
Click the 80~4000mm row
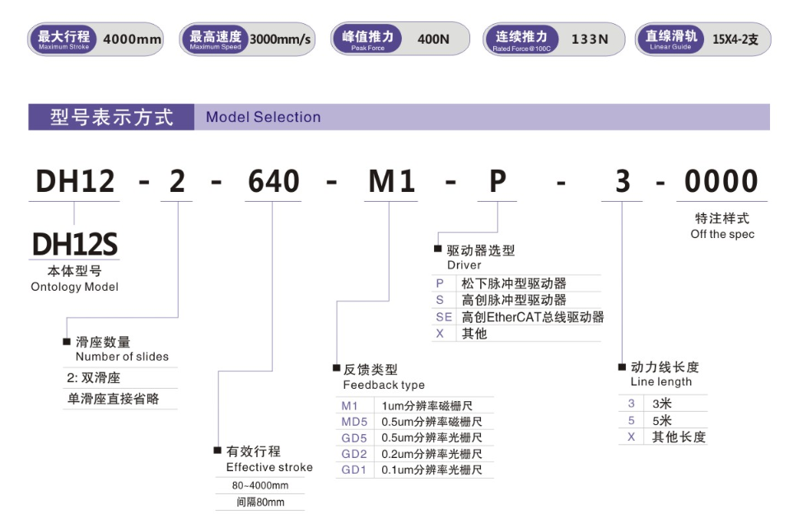pos(260,485)
